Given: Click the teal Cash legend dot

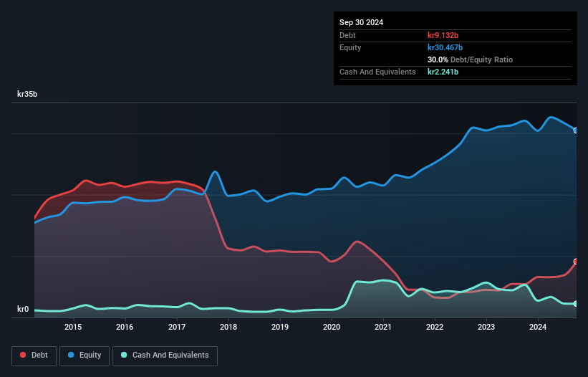Looking at the screenshot, I should tap(124, 355).
